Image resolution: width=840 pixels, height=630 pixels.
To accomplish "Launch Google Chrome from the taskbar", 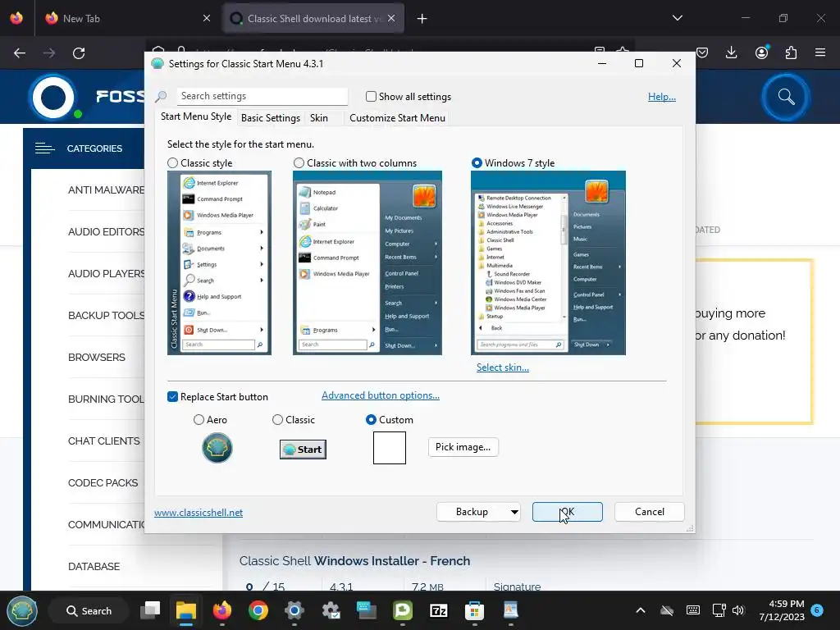I will point(258,610).
